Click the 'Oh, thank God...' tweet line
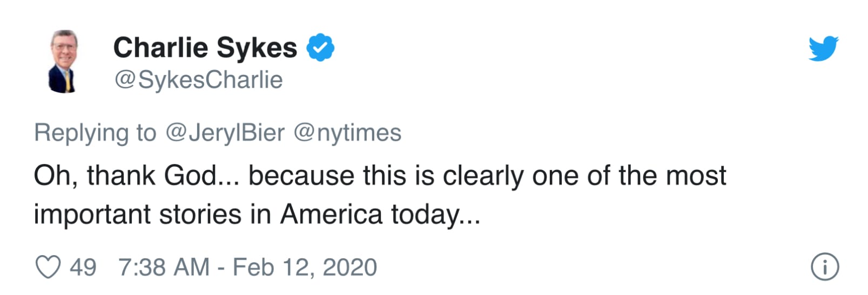 [379, 176]
